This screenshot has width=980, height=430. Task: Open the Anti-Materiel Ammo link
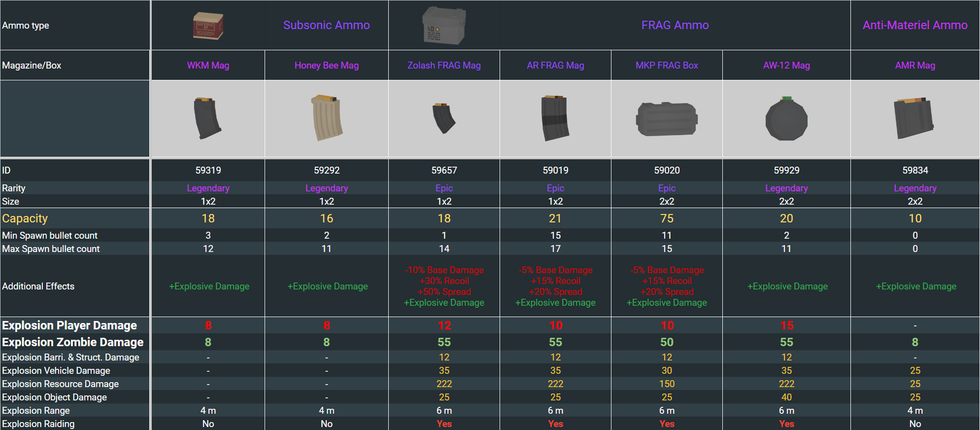tap(915, 25)
